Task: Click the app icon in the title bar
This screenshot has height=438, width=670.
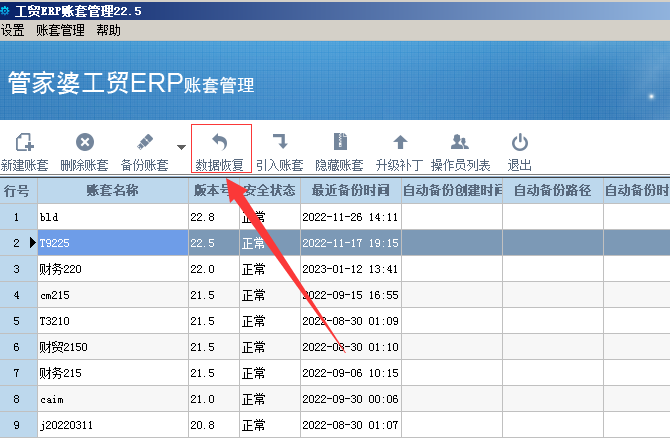Action: tap(5, 10)
